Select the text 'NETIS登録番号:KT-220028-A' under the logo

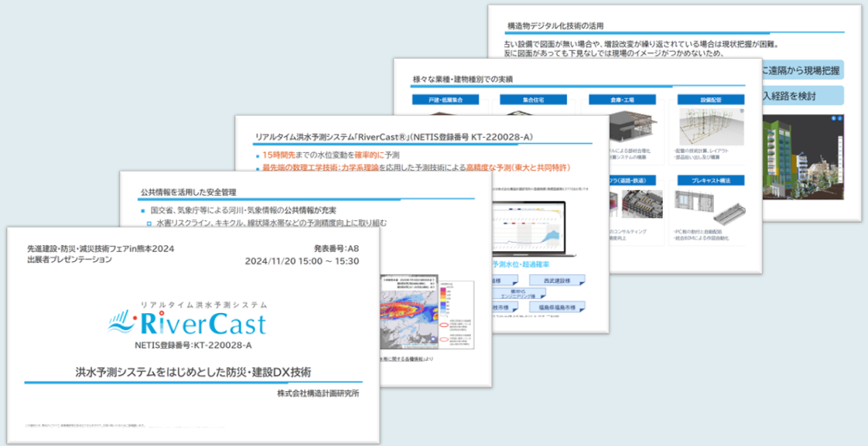[193, 346]
